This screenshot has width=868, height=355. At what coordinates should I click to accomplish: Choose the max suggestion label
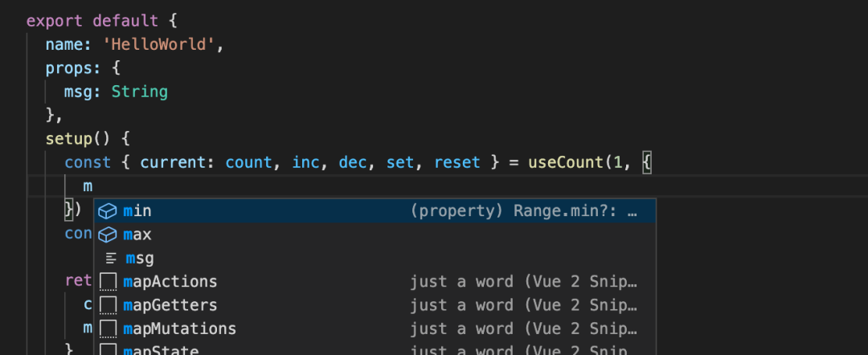tap(137, 235)
